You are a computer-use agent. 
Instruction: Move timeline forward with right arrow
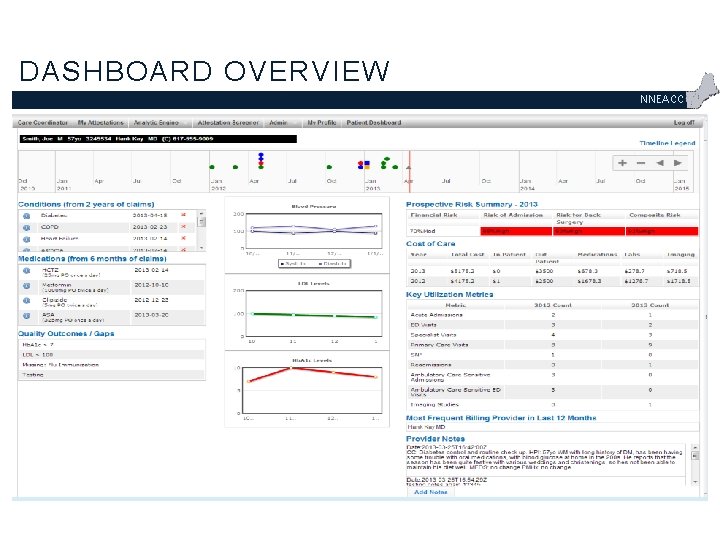click(678, 163)
